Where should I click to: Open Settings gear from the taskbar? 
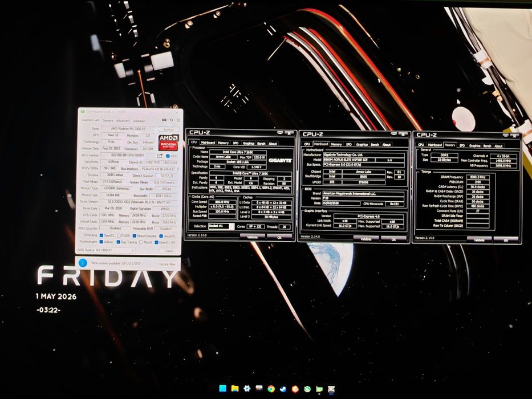[x=247, y=389]
